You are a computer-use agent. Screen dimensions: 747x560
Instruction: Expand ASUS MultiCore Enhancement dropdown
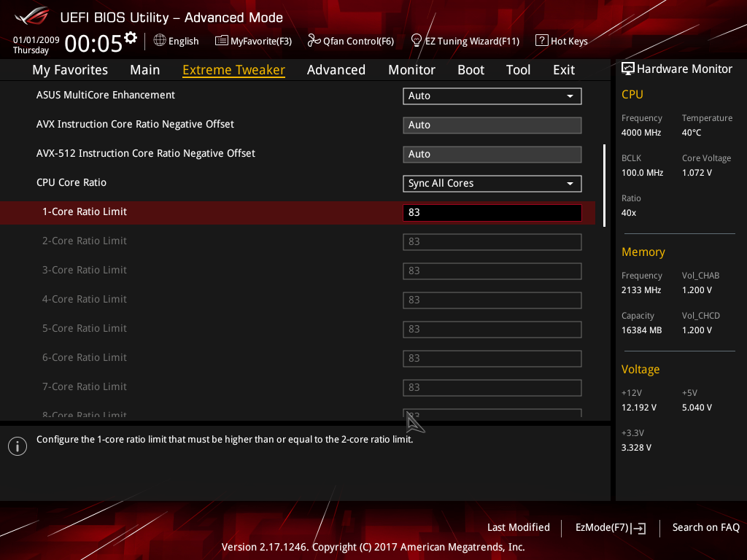pyautogui.click(x=492, y=96)
